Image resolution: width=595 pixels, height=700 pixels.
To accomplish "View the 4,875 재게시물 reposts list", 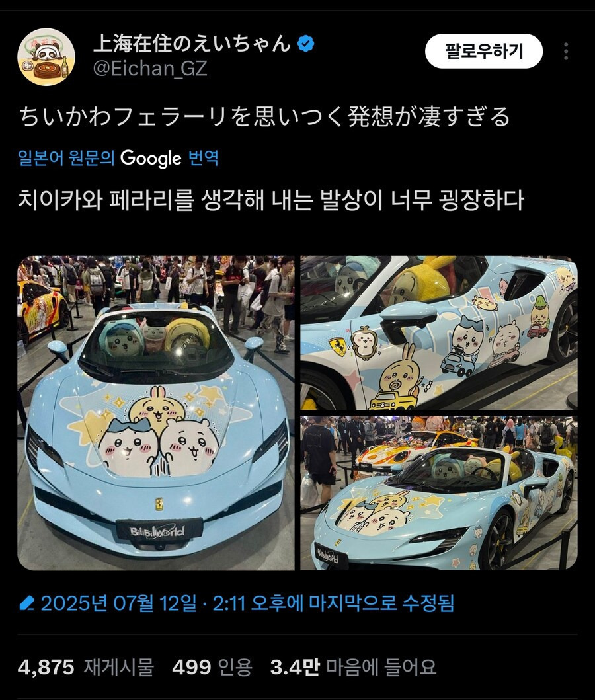I will (86, 668).
